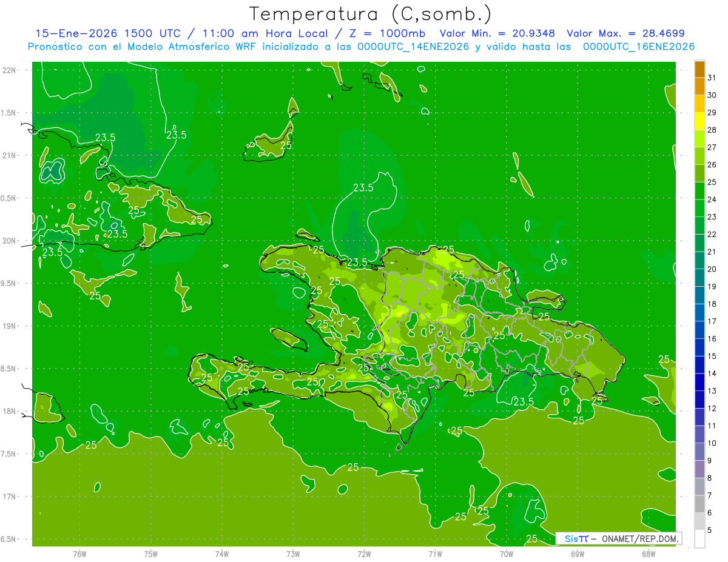Pick the blue legend swatch between 15 and 16
This screenshot has height=562, width=728.
point(699,347)
